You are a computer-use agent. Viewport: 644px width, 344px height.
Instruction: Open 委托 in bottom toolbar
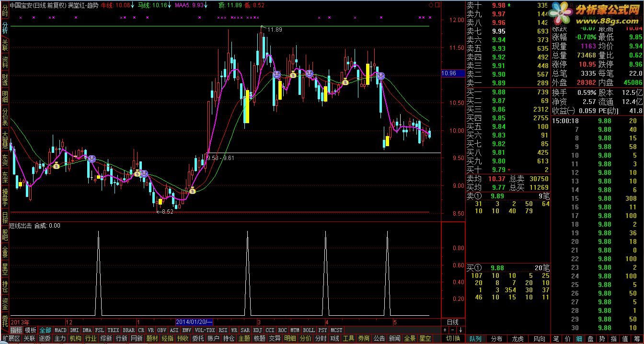pos(198,339)
